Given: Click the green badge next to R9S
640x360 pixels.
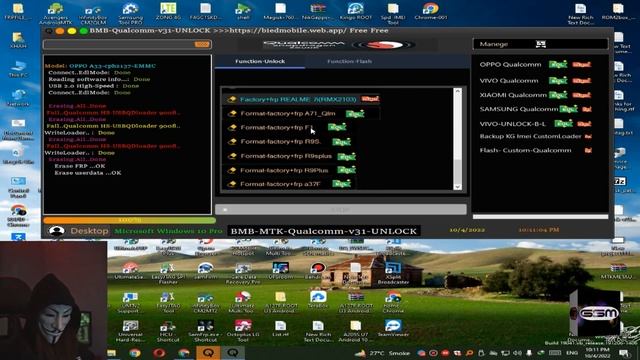Looking at the screenshot, I should pos(341,142).
